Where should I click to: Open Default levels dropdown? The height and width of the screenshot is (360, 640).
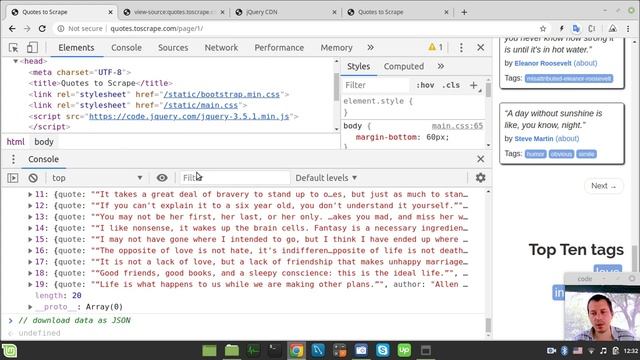(326, 178)
